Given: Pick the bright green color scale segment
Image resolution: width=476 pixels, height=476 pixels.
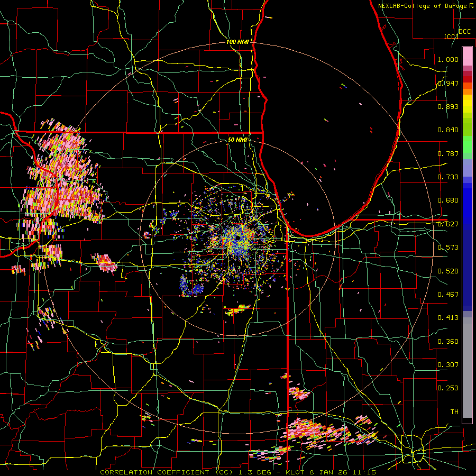Looking at the screenshot, I should 467,144.
